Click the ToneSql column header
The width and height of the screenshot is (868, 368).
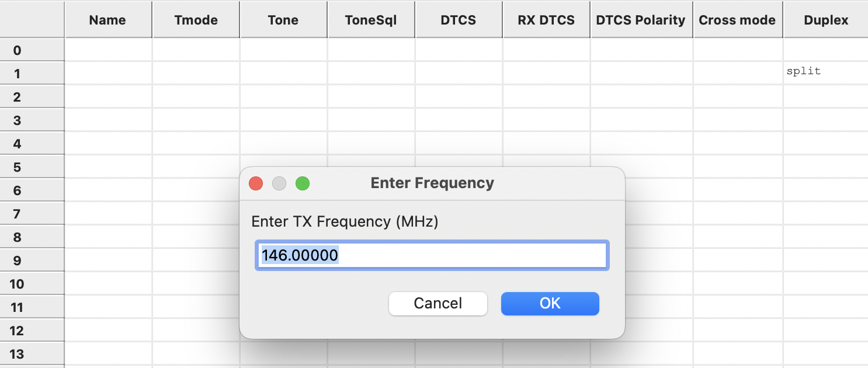[371, 20]
